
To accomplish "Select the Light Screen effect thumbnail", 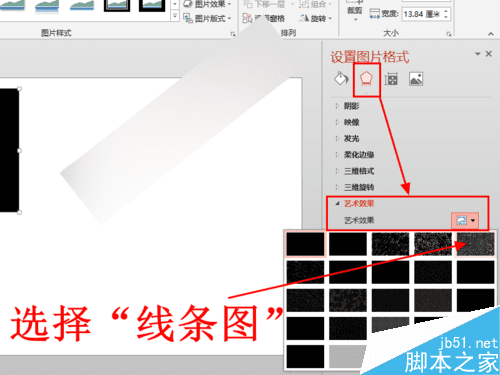I will click(305, 300).
